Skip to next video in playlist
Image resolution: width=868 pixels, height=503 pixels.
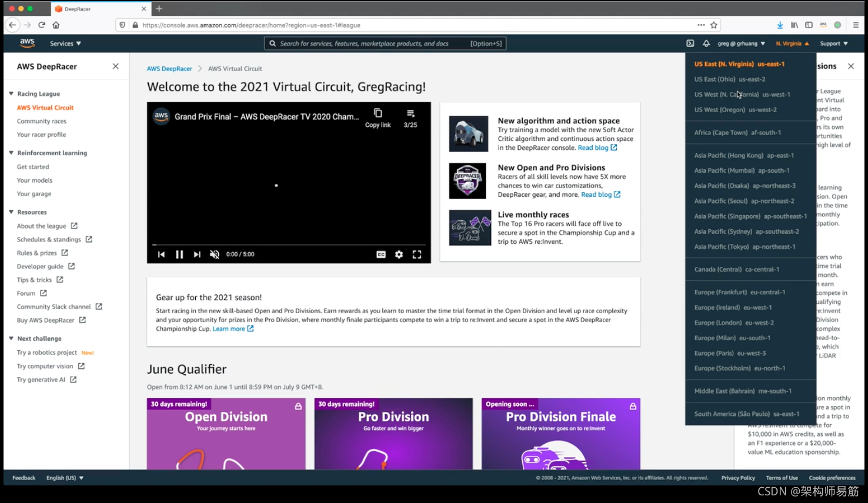point(197,254)
